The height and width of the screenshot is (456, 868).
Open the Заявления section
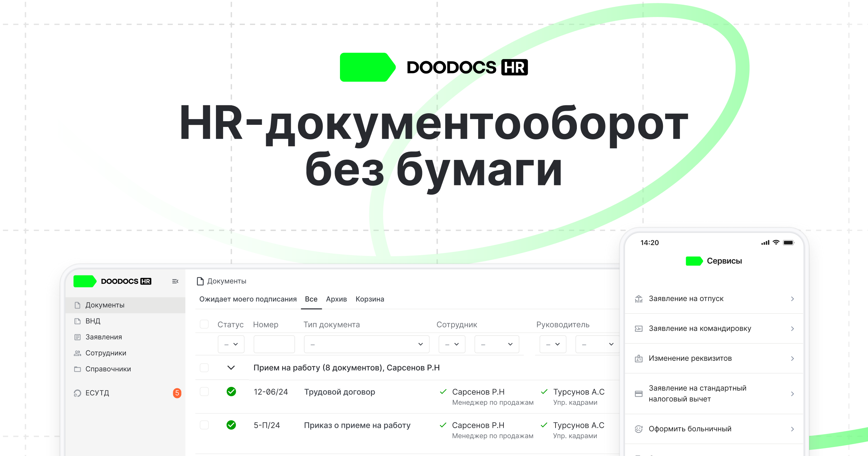(x=103, y=337)
